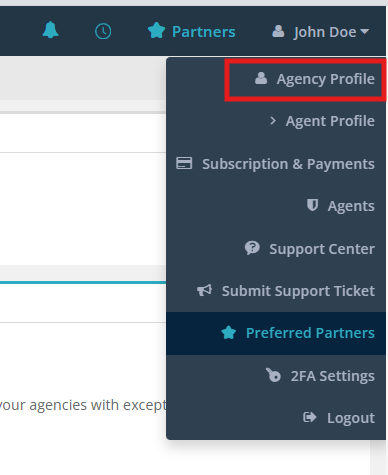Click the Partners star icon in header
Screen dimensions: 388x475
click(x=156, y=30)
